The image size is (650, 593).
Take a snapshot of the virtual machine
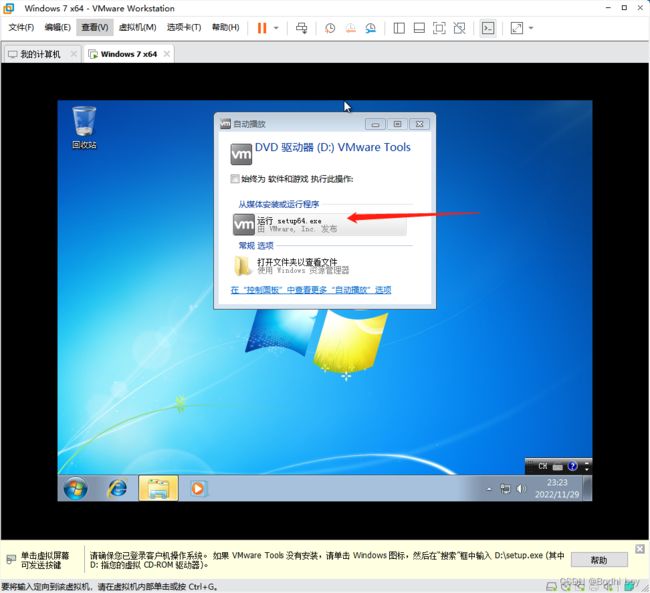point(330,28)
